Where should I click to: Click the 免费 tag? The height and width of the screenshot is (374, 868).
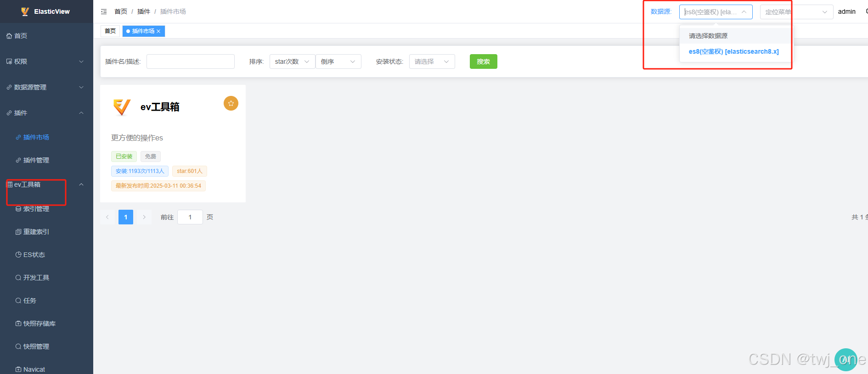tap(151, 156)
